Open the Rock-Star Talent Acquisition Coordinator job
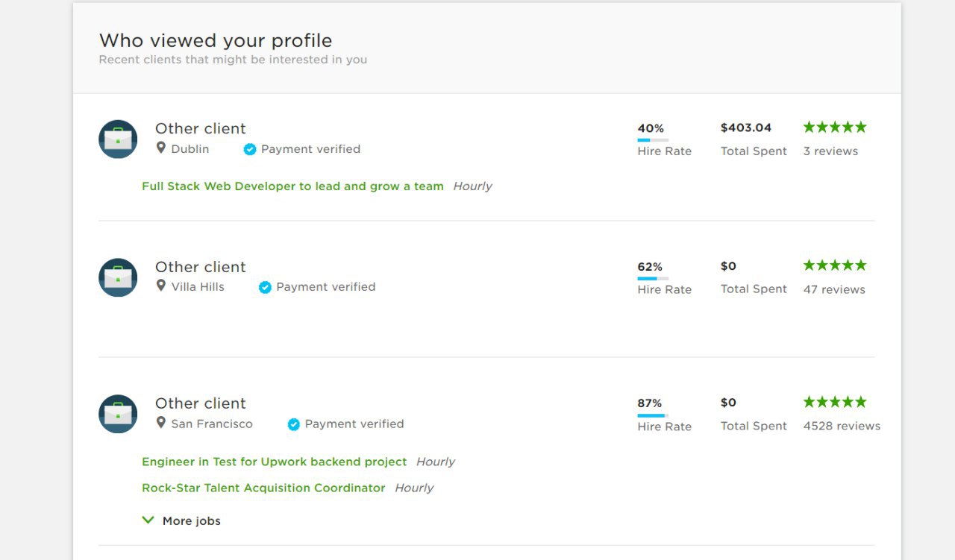Image resolution: width=955 pixels, height=560 pixels. point(263,488)
